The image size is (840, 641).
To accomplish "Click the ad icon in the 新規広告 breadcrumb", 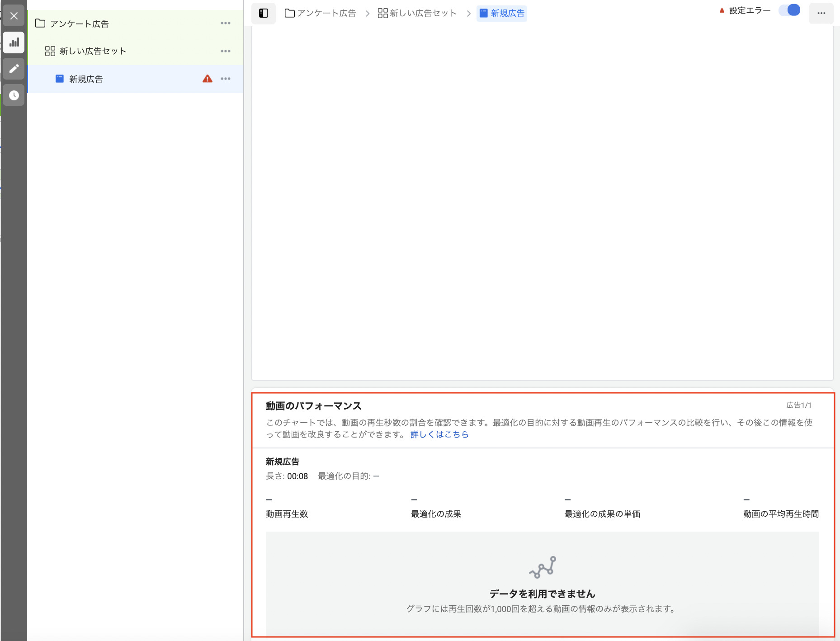I will [x=483, y=13].
